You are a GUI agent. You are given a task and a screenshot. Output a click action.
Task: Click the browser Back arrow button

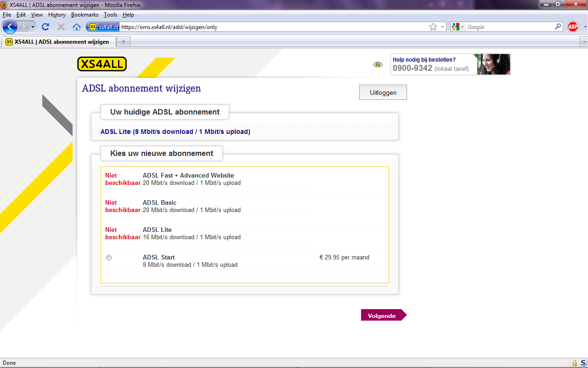coord(10,27)
